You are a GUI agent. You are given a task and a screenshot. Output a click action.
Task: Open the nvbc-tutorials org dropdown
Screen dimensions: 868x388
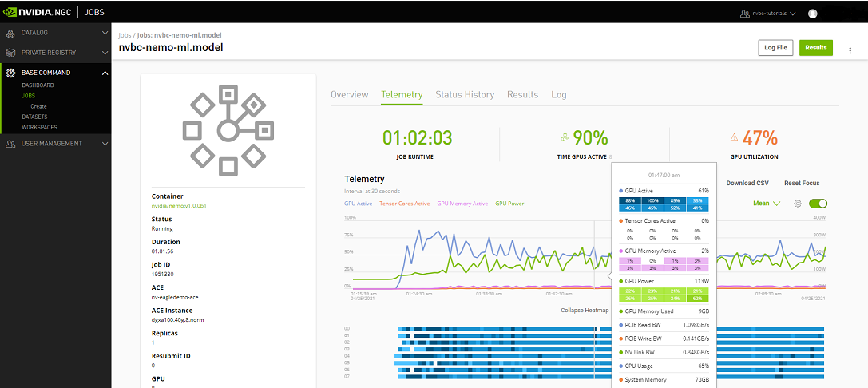774,14
